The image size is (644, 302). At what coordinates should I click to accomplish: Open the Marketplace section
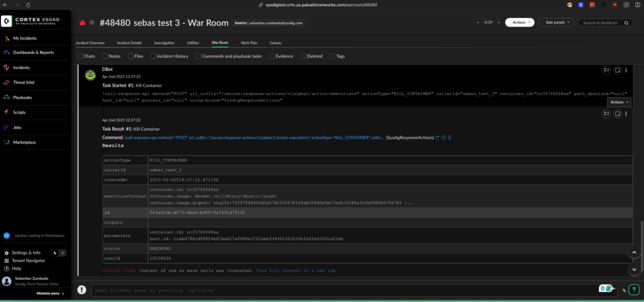pos(24,142)
